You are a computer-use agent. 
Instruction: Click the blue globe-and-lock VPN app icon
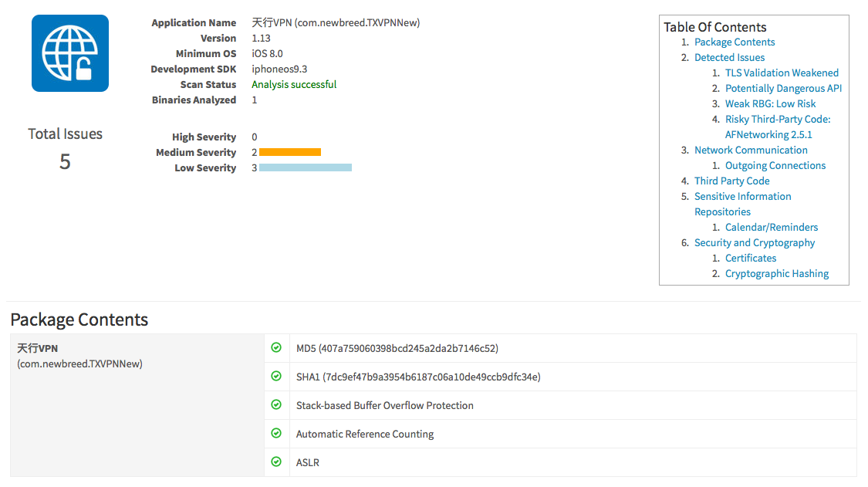click(x=69, y=53)
